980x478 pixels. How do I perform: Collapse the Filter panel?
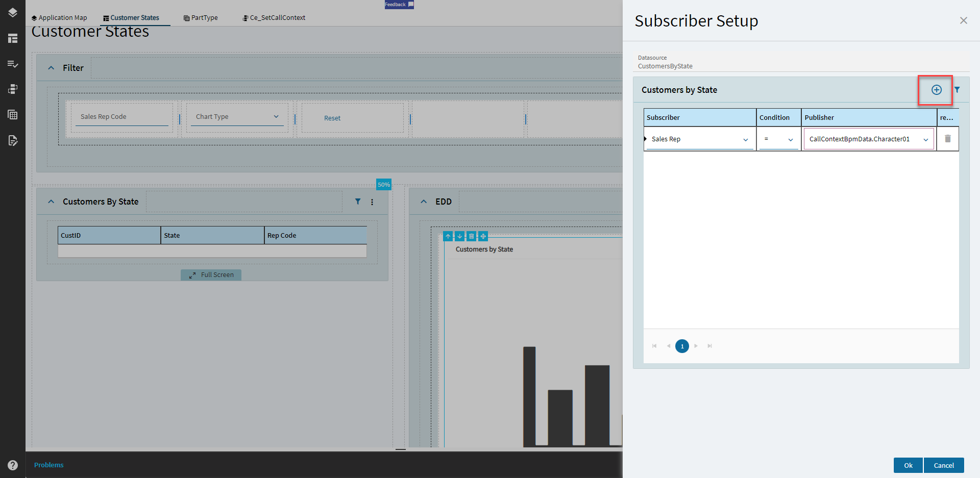pyautogui.click(x=51, y=68)
